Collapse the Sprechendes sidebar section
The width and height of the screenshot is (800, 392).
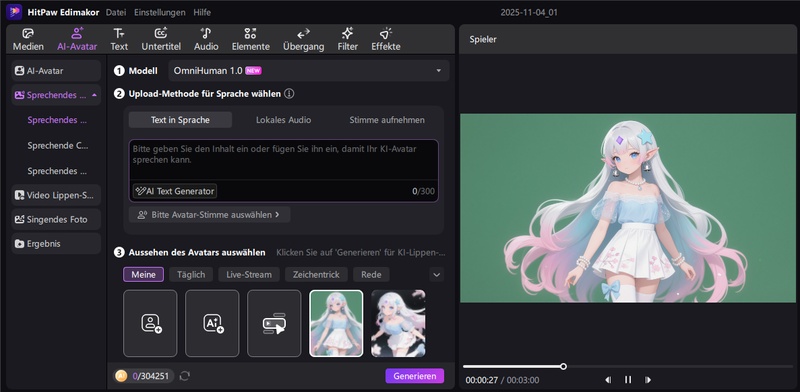click(94, 95)
